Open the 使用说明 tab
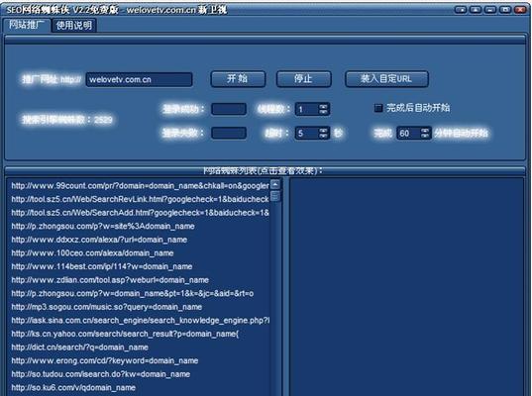This screenshot has height=396, width=532. point(74,25)
